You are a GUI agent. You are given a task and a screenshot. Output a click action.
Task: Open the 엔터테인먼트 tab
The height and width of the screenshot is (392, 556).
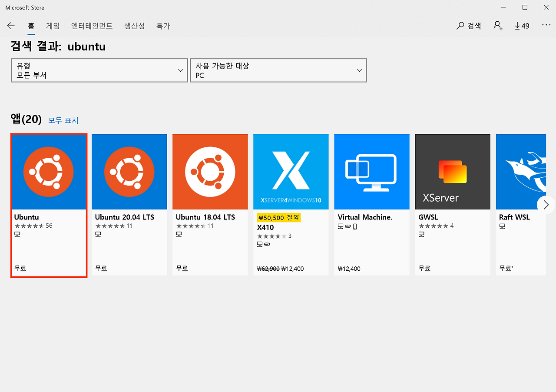[92, 26]
